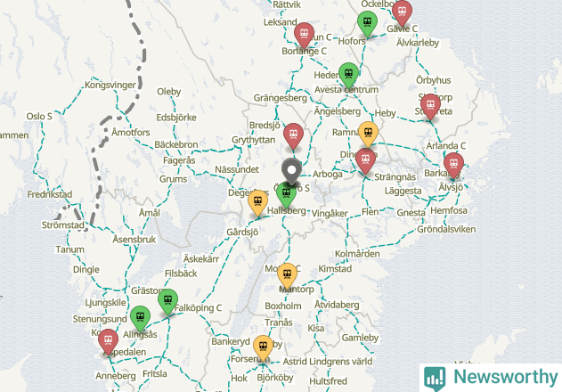Click the Arlanda C map label
Image resolution: width=562 pixels, height=392 pixels.
446,145
